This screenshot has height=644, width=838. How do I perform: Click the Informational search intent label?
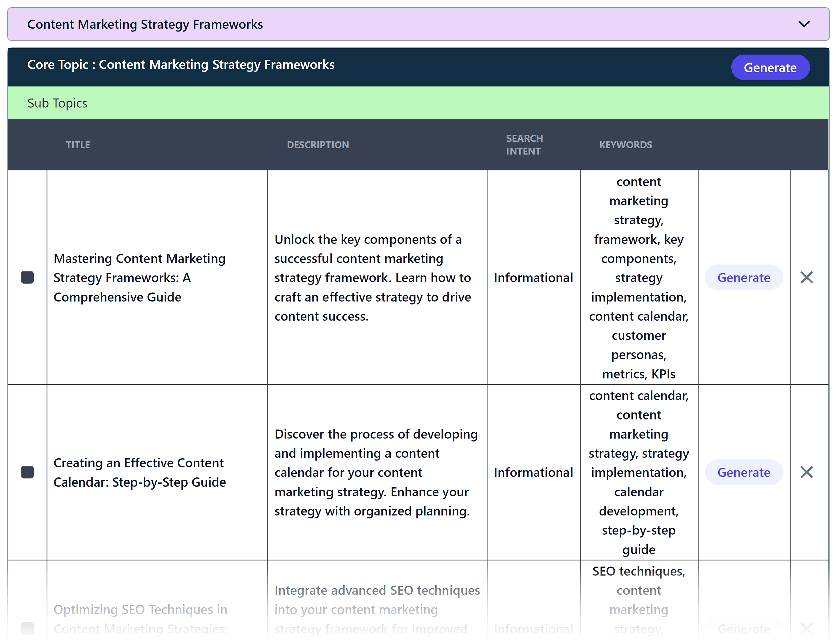click(533, 277)
